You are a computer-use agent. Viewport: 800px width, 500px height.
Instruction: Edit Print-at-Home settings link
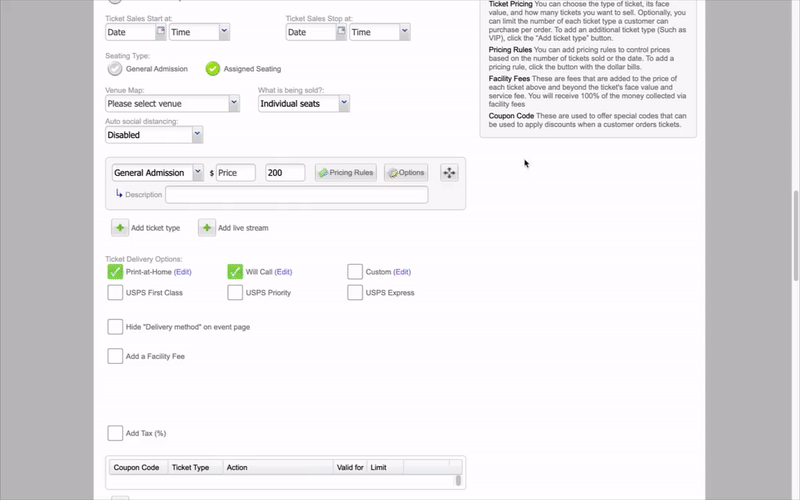coord(183,272)
